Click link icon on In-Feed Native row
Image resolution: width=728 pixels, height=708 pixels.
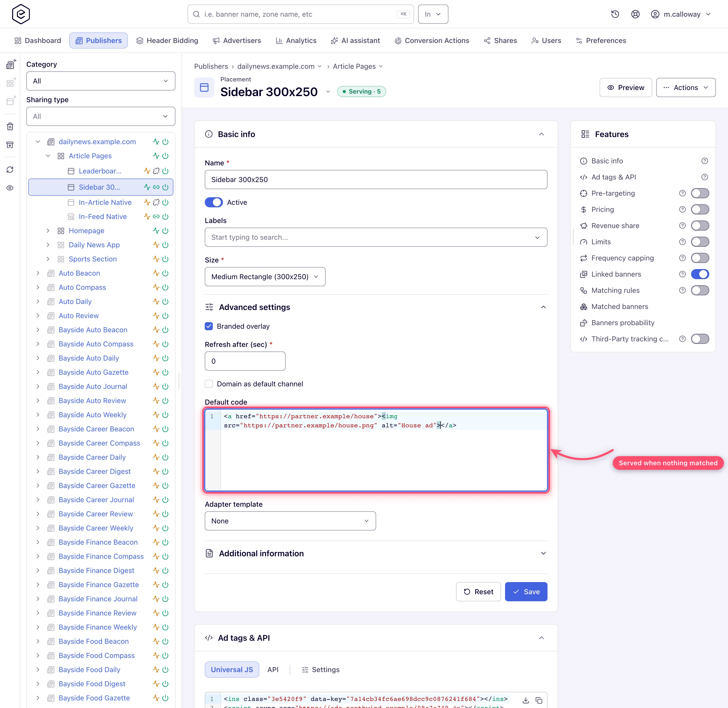[x=156, y=216]
